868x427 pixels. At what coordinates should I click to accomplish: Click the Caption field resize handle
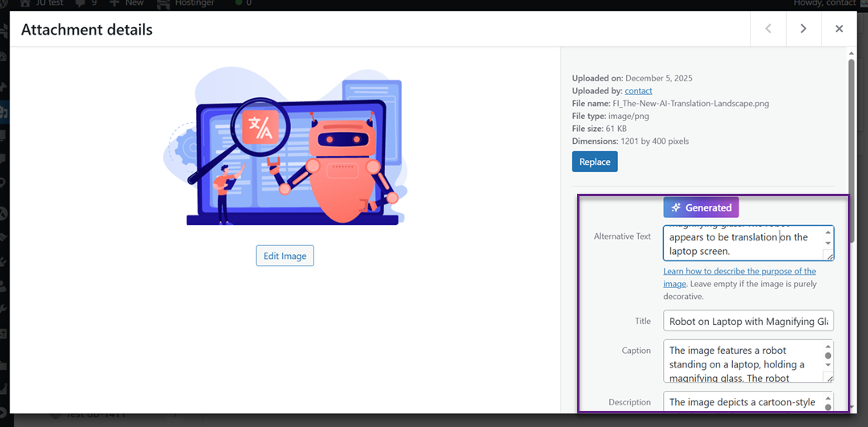pyautogui.click(x=829, y=377)
